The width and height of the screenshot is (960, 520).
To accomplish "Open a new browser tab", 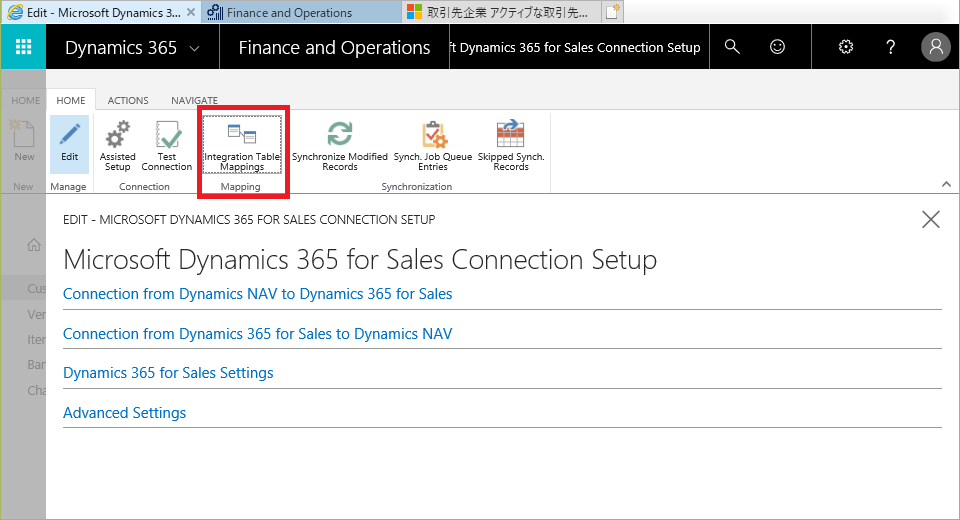I will pos(613,12).
